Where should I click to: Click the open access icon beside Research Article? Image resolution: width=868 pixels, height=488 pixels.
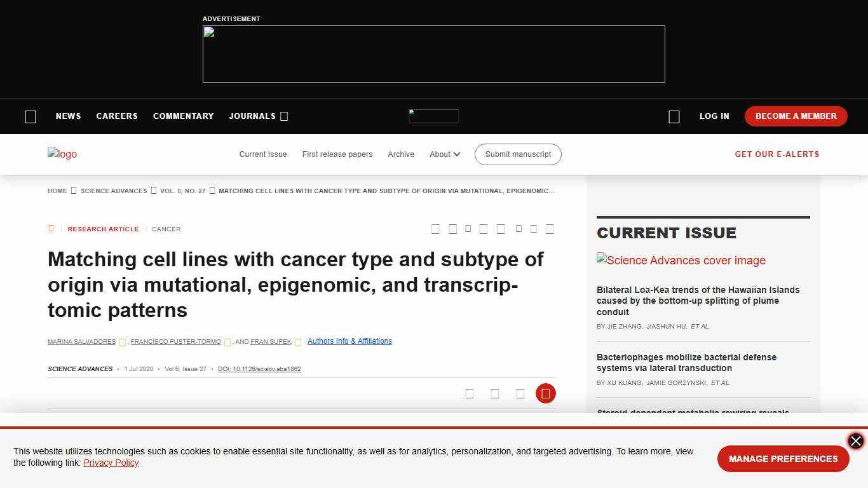(51, 229)
